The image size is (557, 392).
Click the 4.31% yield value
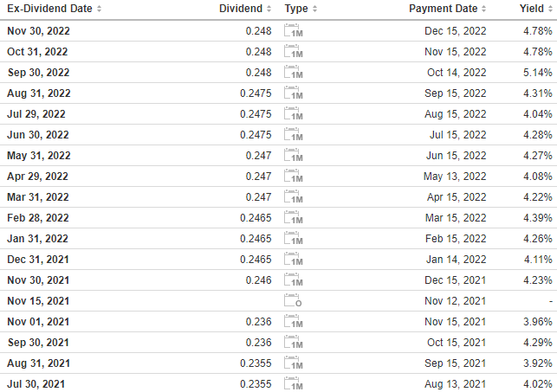coord(537,93)
